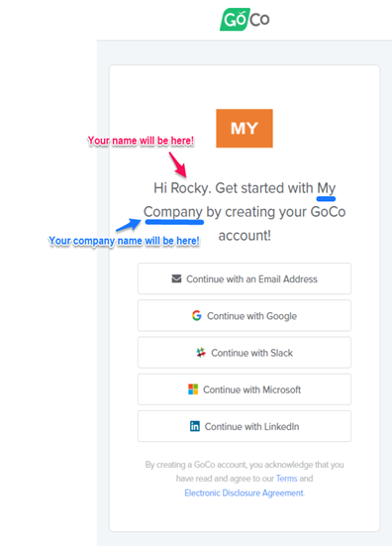
Task: Click the underlined 'My' word in heading
Action: 326,188
